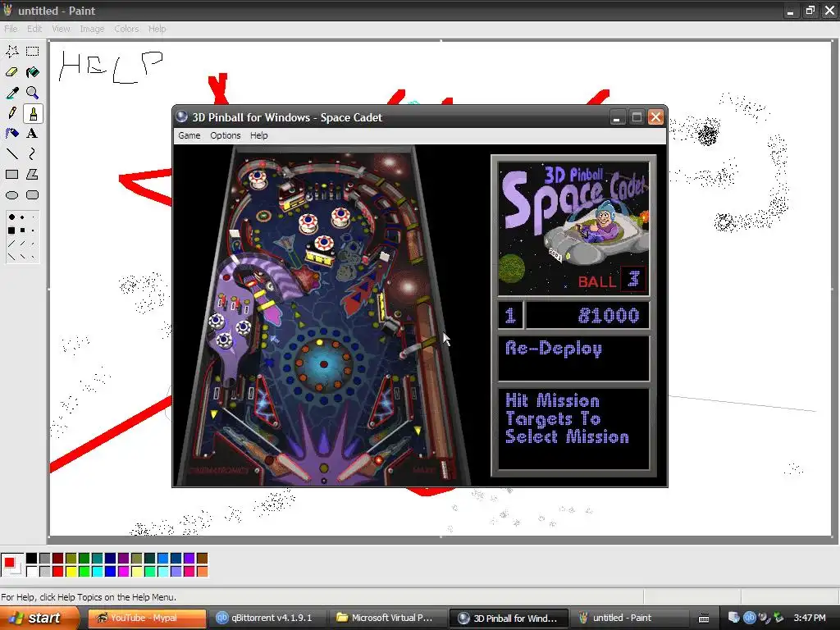Select the Pick Color eyedropper tool
The image size is (840, 630).
pyautogui.click(x=11, y=94)
